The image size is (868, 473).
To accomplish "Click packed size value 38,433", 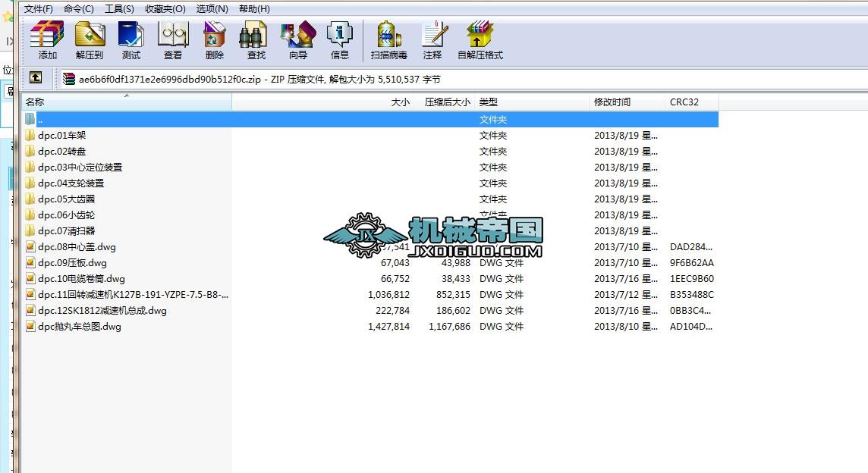I will (455, 279).
